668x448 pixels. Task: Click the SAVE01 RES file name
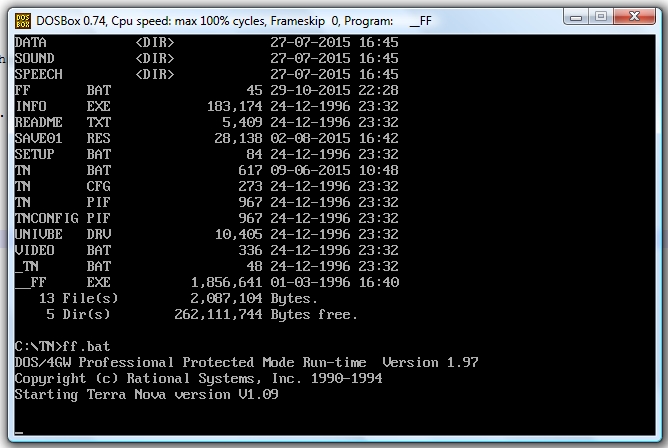click(63, 138)
